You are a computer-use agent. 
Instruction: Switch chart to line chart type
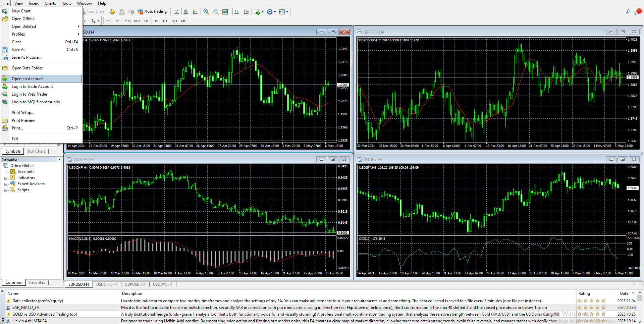(x=195, y=12)
